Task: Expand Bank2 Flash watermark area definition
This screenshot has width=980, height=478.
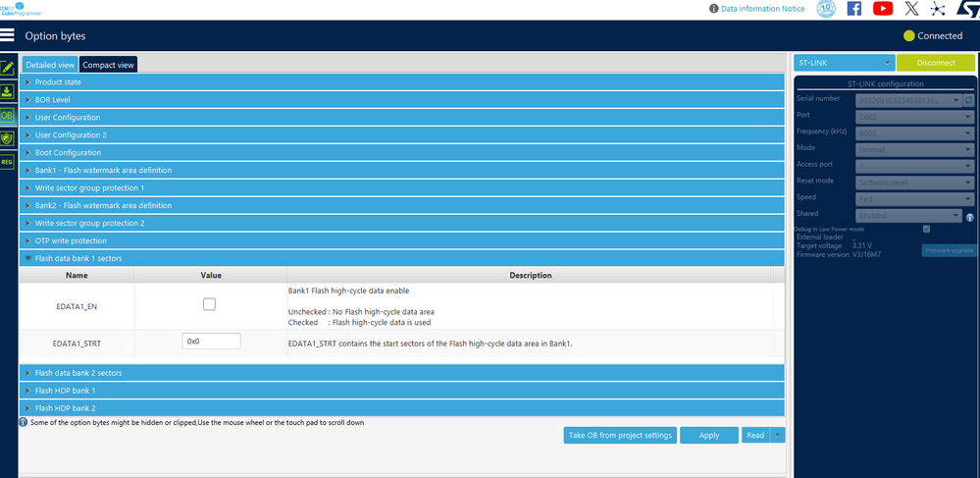Action: pos(401,205)
